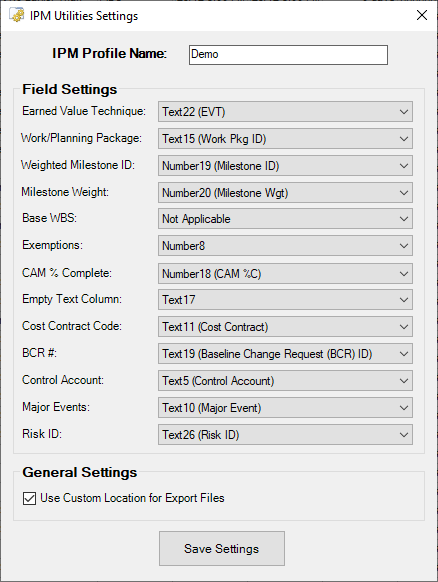Expand the Work/Planning Package combo box

coord(285,139)
